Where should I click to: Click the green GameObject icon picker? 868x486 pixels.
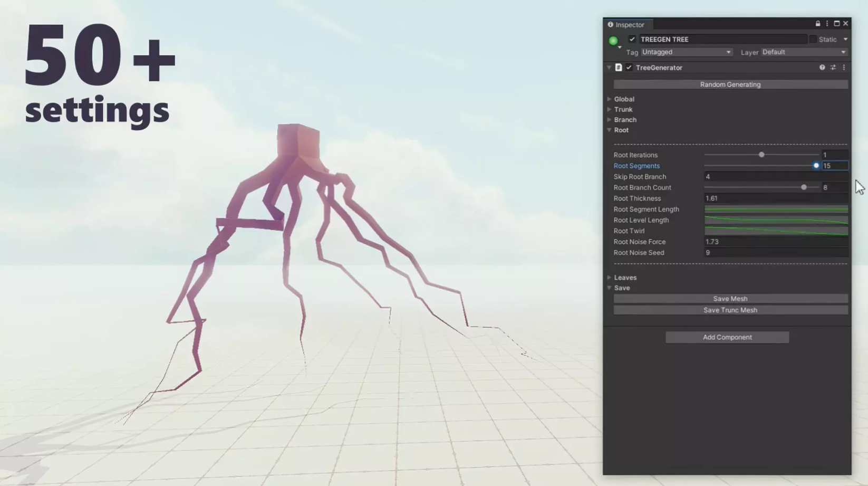(x=613, y=41)
